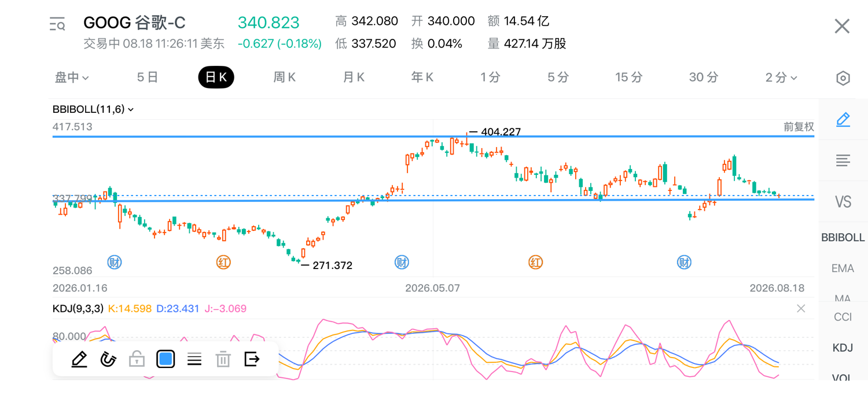Click the high price label 404.227
Screen dimensions: 868x401
tap(501, 132)
